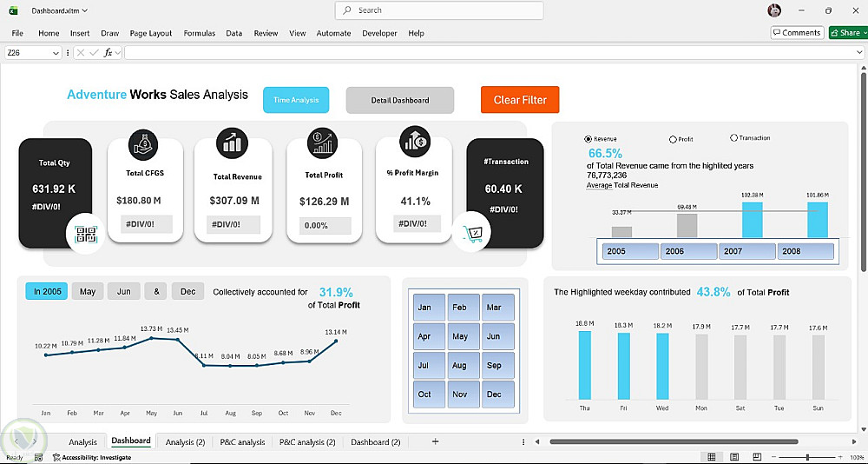
Task: Click the Accessibility: Investigate status indicator
Action: 92,457
